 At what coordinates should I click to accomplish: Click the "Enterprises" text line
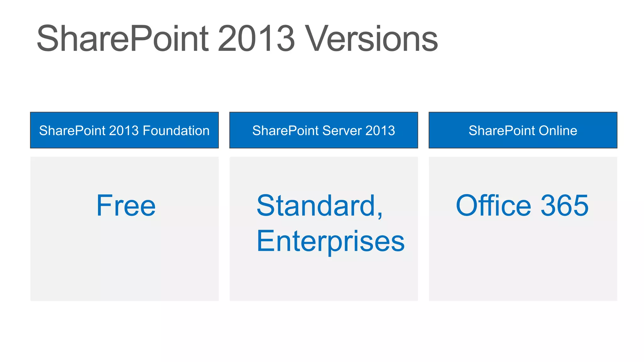point(330,241)
